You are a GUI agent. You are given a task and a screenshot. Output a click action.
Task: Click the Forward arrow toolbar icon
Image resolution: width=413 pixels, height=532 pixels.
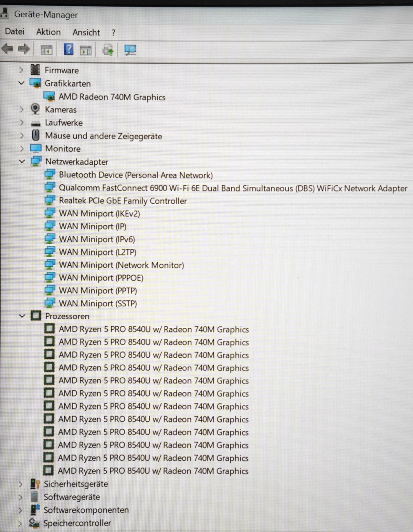[x=24, y=49]
